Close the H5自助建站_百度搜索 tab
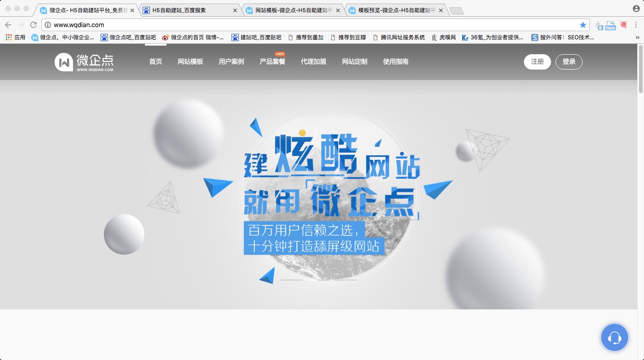 click(x=235, y=10)
